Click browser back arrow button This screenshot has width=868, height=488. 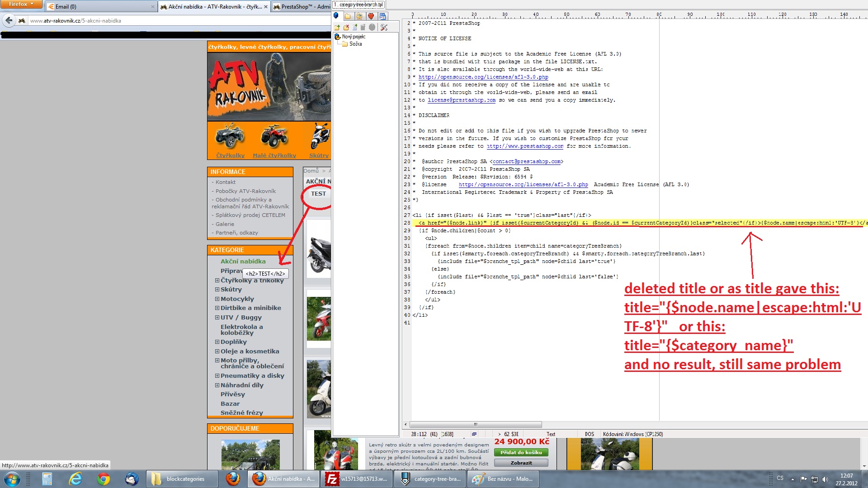9,20
